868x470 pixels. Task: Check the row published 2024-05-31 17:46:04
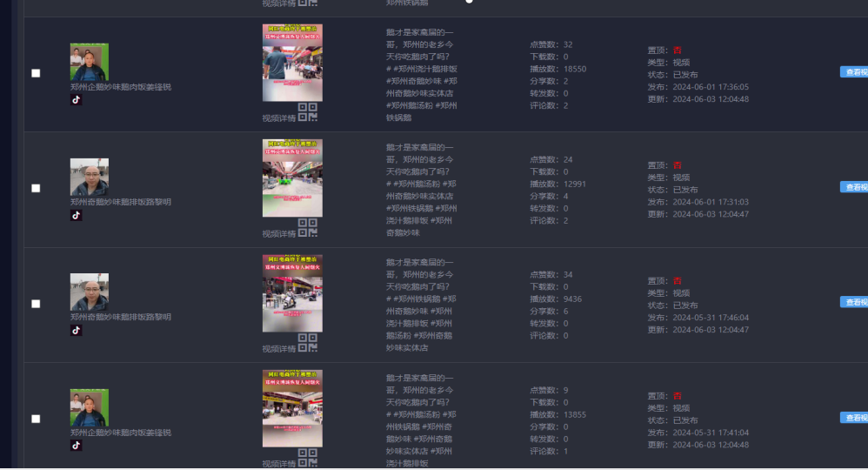click(x=36, y=304)
